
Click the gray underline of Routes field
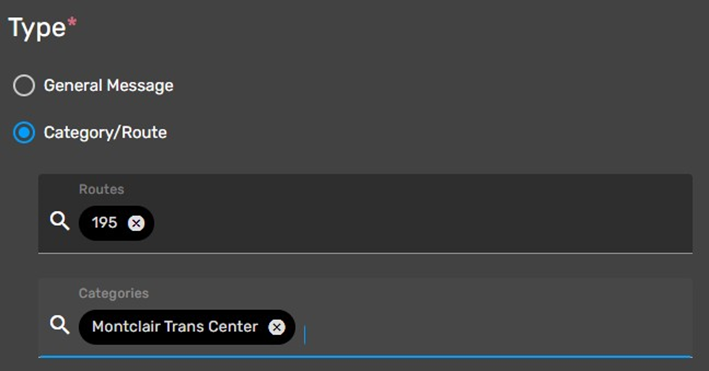(x=365, y=253)
